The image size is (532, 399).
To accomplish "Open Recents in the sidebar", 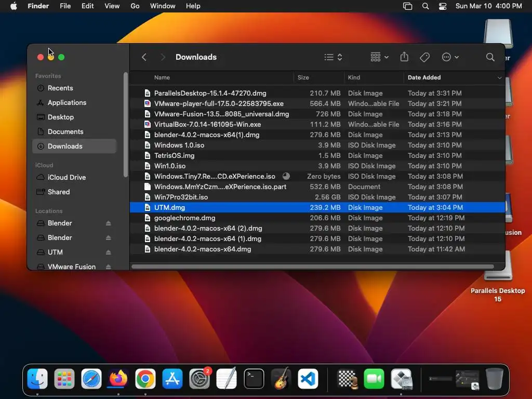I will 74,88.
